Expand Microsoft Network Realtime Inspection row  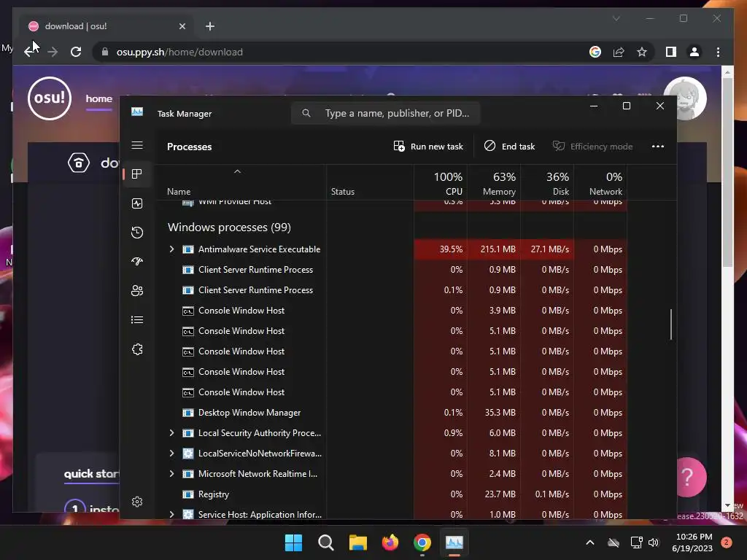tap(171, 474)
